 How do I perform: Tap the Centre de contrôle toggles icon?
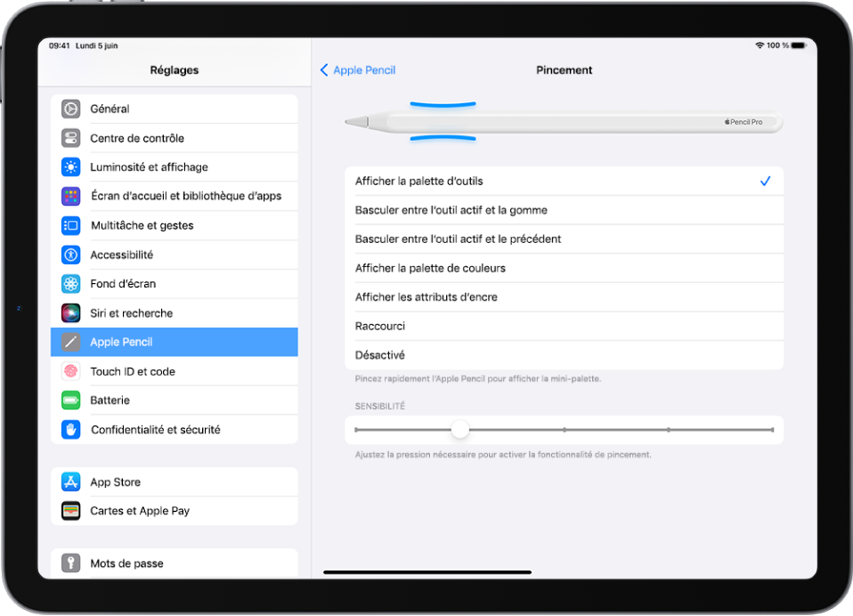[x=70, y=138]
